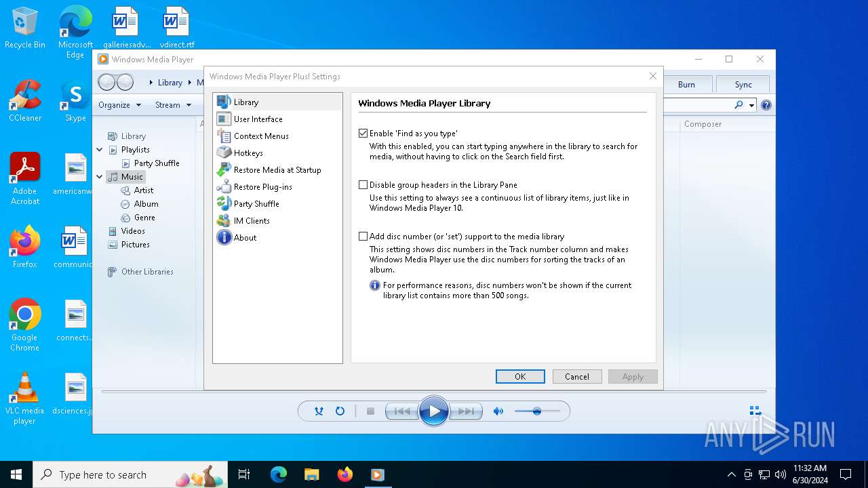Click the Forward navigation button
The height and width of the screenshot is (488, 868).
coord(125,83)
